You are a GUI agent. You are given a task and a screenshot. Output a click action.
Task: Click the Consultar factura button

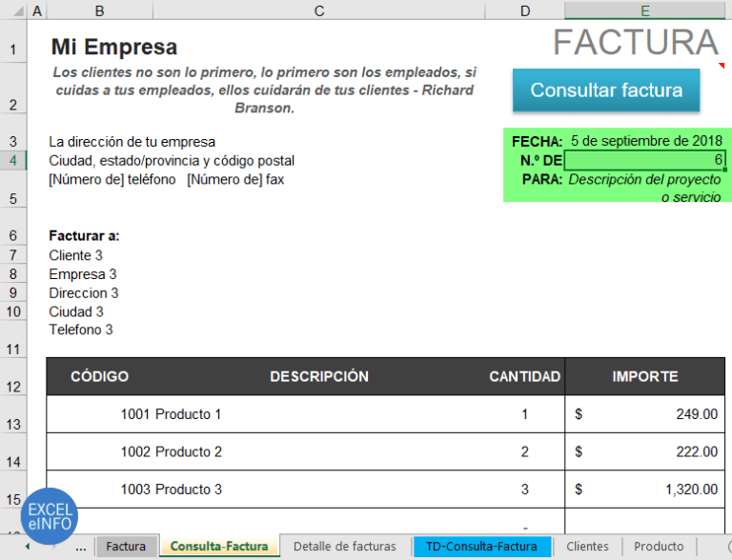(606, 90)
